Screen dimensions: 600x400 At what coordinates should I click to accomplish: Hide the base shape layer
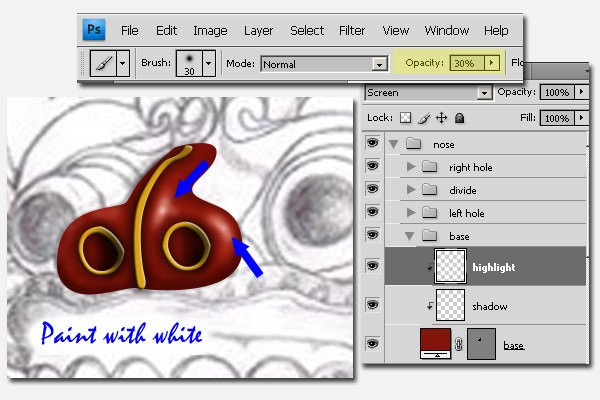coord(373,344)
